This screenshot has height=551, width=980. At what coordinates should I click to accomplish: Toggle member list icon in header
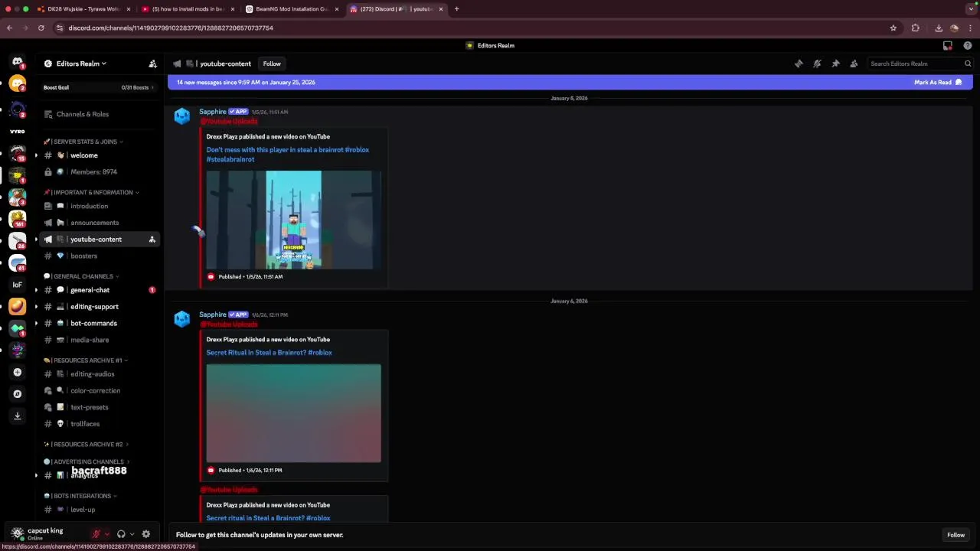[854, 64]
